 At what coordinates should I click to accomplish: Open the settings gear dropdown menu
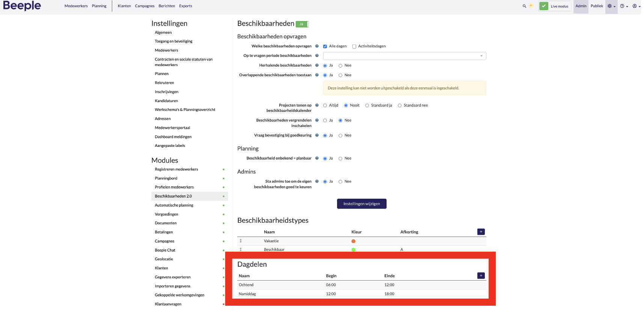611,6
